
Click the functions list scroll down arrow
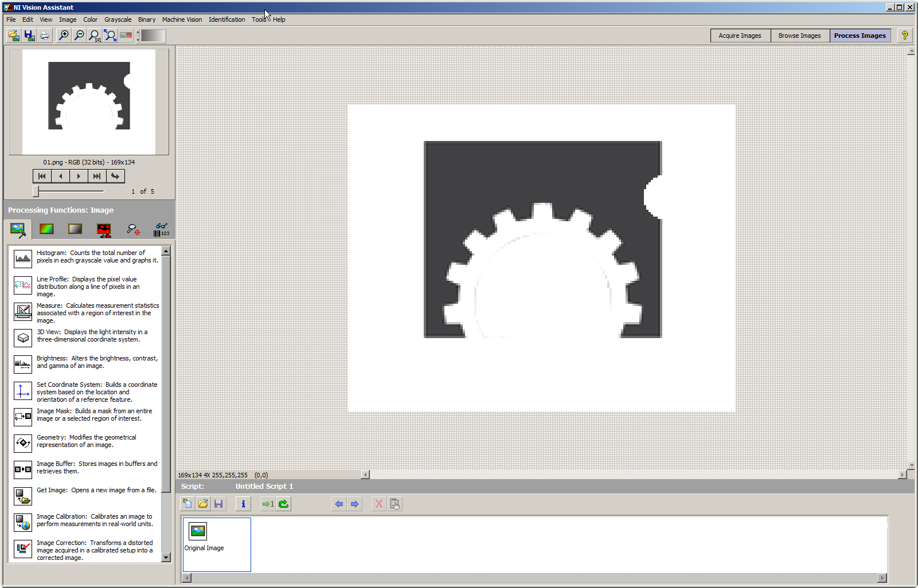tap(166, 557)
